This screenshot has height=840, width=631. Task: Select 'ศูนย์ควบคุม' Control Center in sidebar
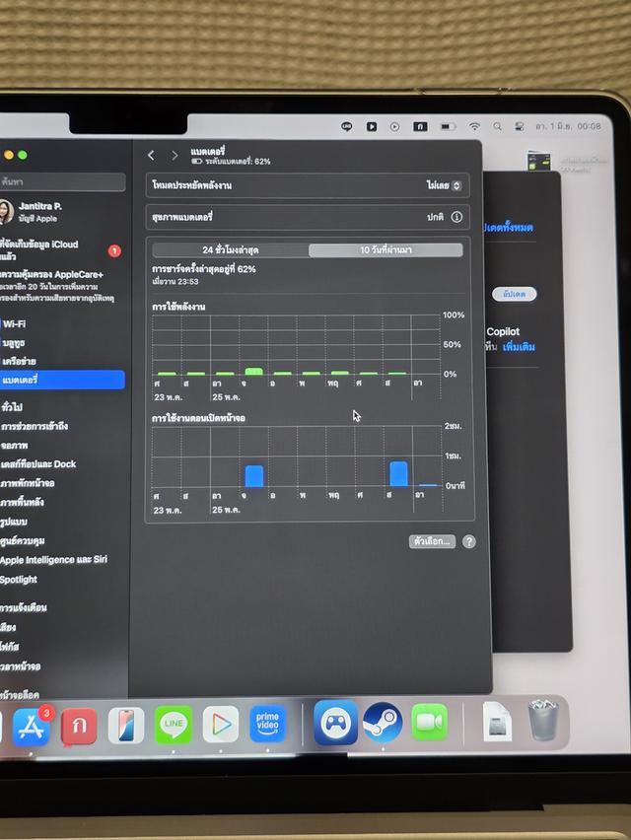62,540
